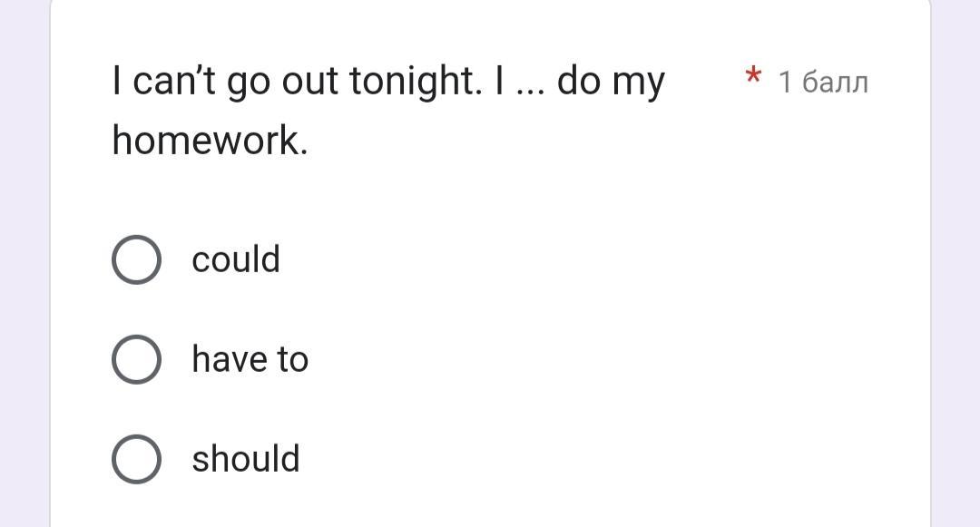Image resolution: width=980 pixels, height=527 pixels.
Task: Click lavender page background right of the card
Action: pos(955,272)
